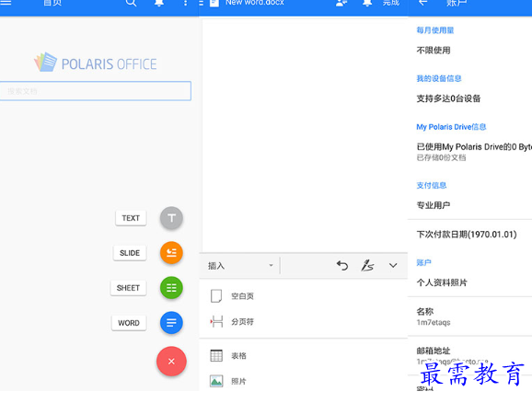Click the blue WORD document icon

[x=171, y=323]
